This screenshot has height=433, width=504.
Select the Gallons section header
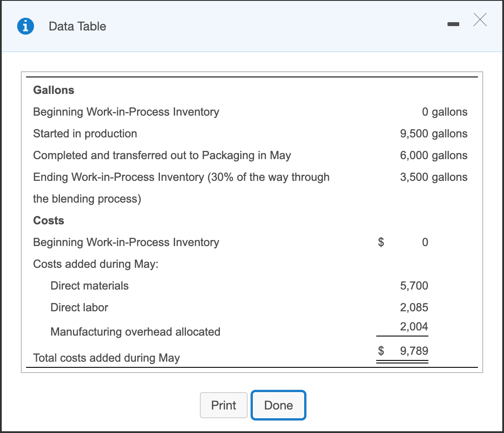pyautogui.click(x=53, y=90)
